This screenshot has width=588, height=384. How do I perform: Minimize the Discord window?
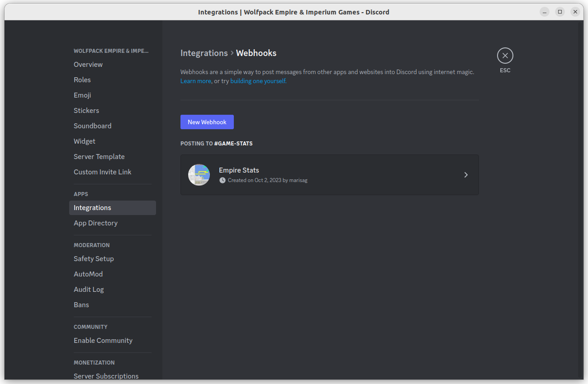point(545,12)
